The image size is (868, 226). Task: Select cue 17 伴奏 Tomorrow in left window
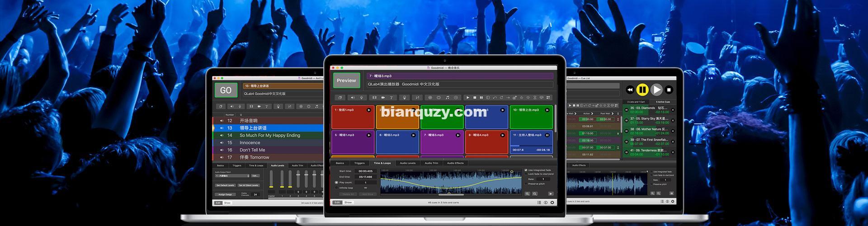(268, 157)
